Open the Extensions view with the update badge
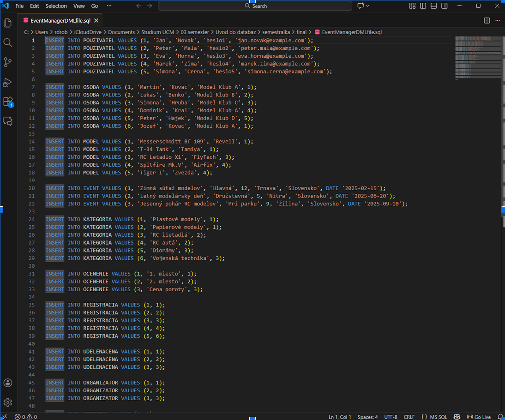 (8, 102)
